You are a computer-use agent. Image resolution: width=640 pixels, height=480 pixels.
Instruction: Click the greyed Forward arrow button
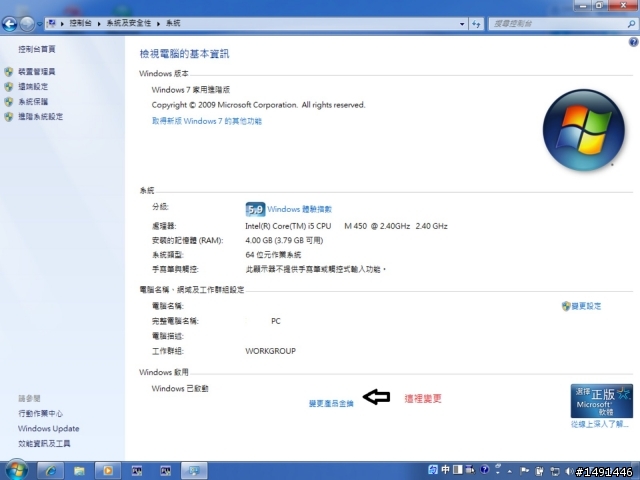(27, 24)
